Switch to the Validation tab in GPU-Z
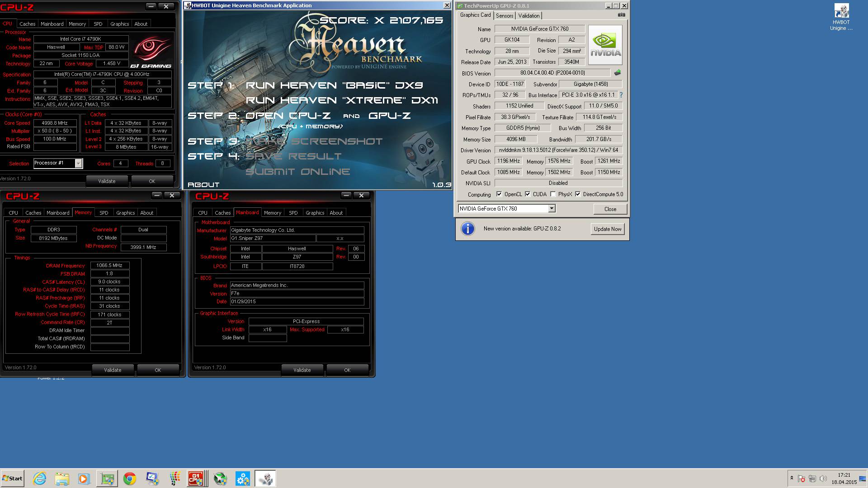 point(529,16)
